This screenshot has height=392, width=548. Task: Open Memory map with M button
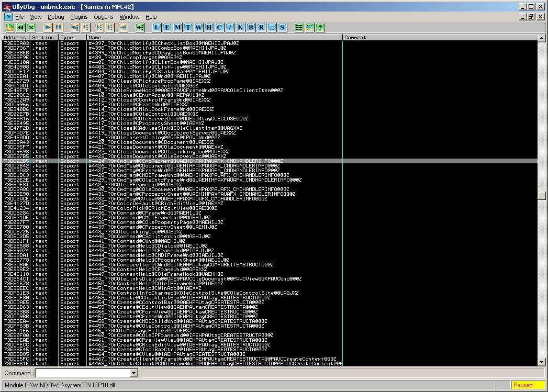177,27
